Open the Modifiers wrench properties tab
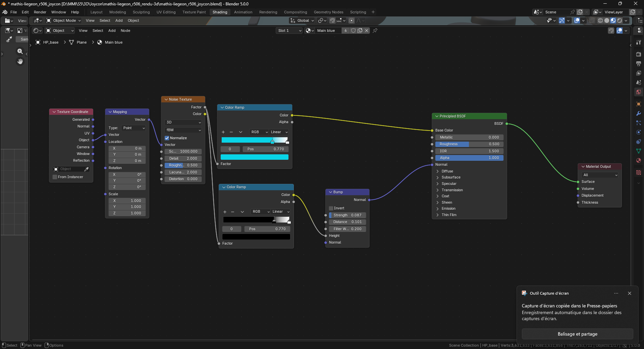Image resolution: width=644 pixels, height=349 pixels. 639,113
